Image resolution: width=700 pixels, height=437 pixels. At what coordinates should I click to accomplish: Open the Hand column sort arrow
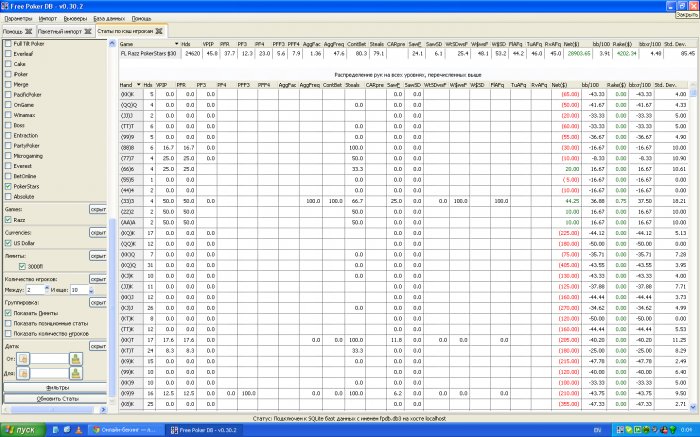(139, 84)
